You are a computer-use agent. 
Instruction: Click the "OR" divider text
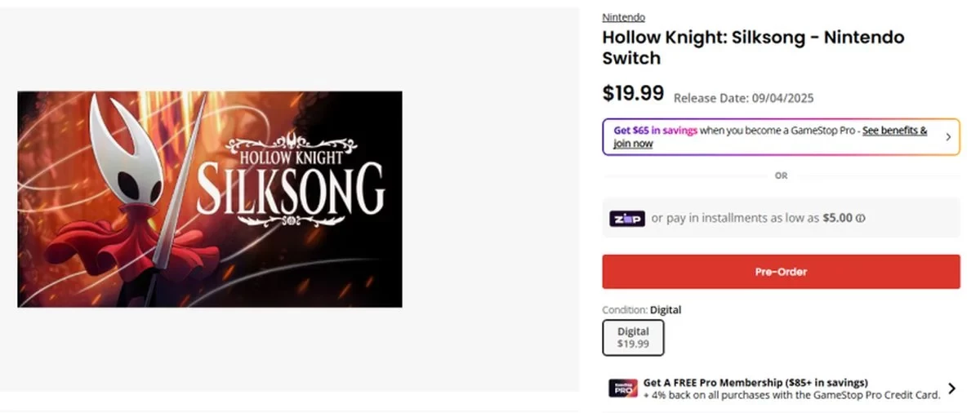tap(781, 175)
